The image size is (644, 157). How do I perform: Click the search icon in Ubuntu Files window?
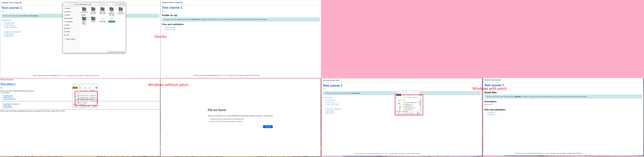coord(97,4)
